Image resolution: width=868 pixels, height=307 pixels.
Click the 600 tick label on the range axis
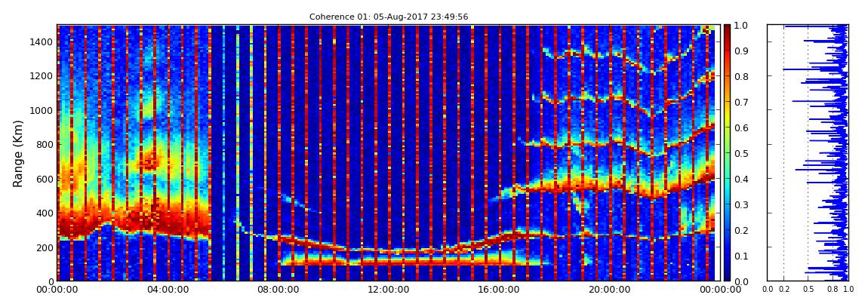click(45, 180)
